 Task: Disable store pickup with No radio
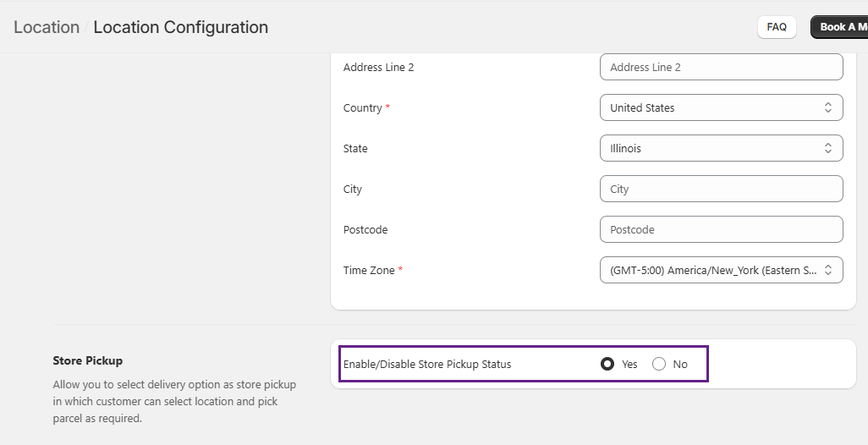659,365
